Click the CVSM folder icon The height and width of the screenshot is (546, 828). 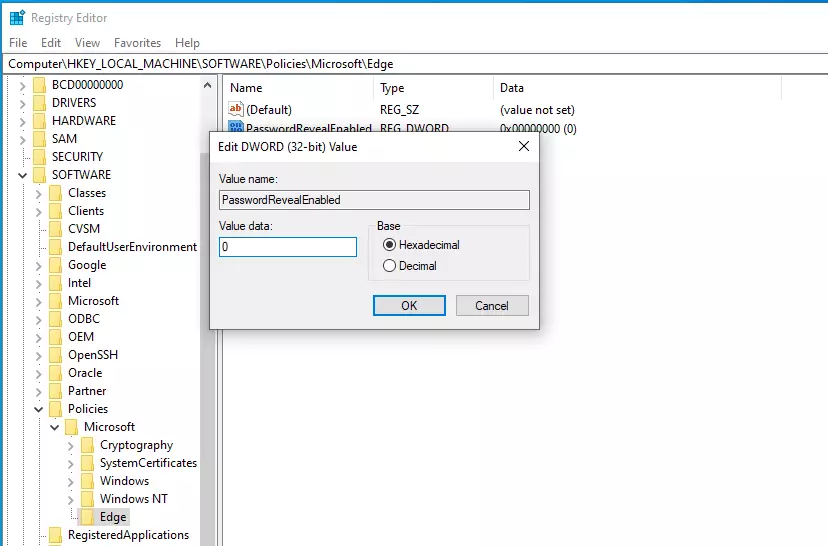(x=55, y=229)
